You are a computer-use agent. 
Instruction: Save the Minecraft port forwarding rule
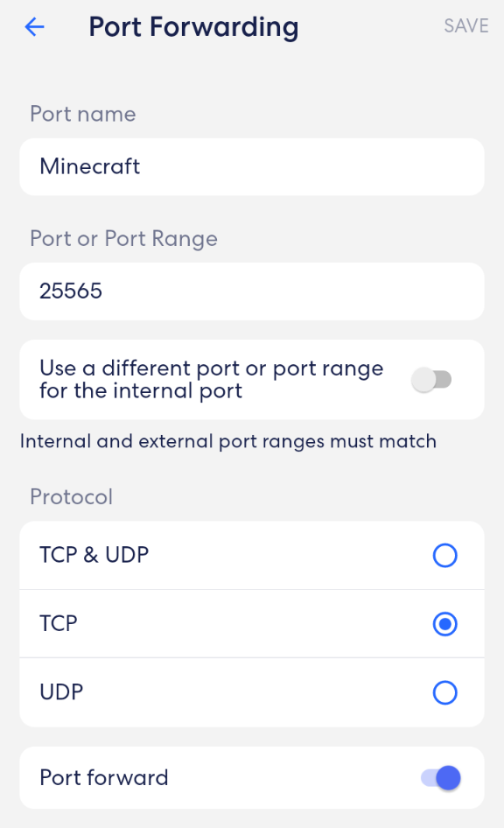click(465, 26)
